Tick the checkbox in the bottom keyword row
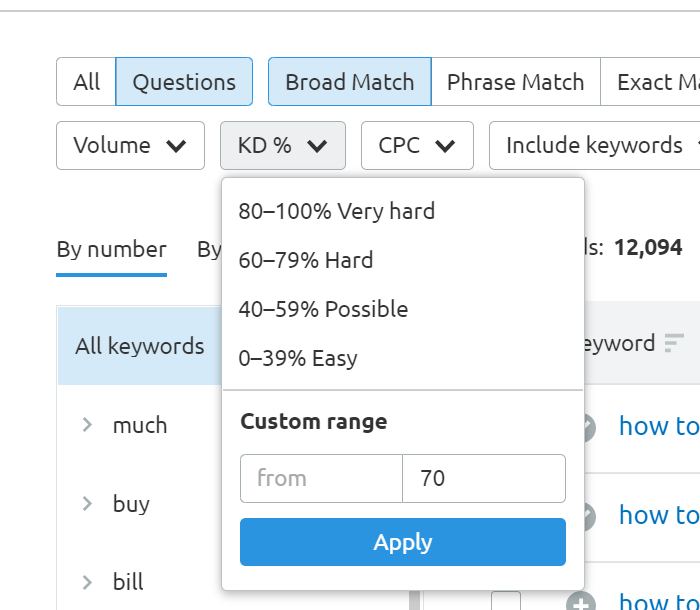 click(506, 602)
